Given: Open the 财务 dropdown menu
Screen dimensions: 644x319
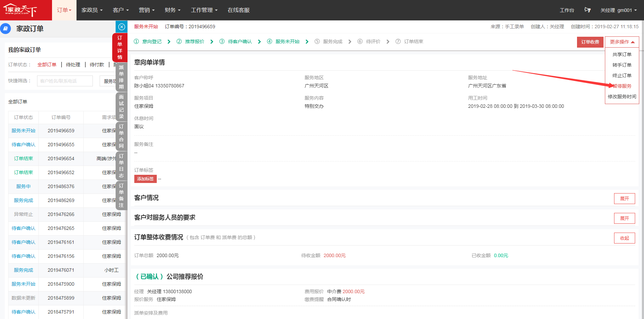Looking at the screenshot, I should (x=172, y=10).
